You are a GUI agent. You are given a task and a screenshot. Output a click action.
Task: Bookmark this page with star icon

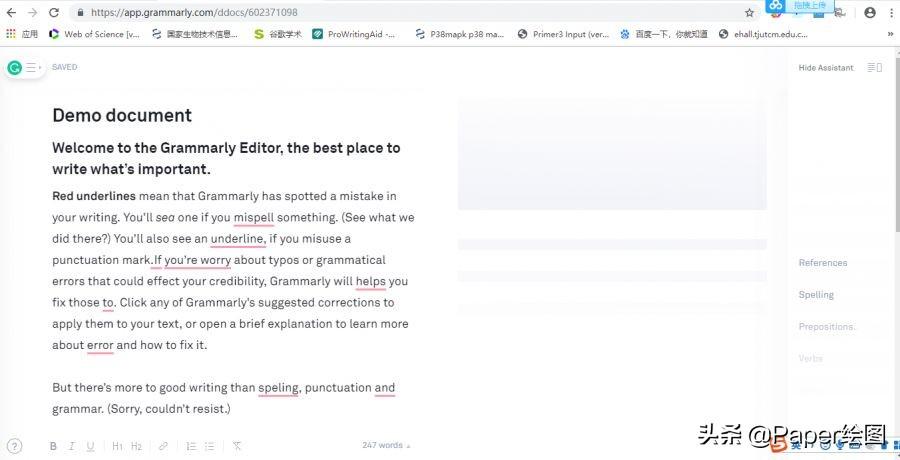749,12
